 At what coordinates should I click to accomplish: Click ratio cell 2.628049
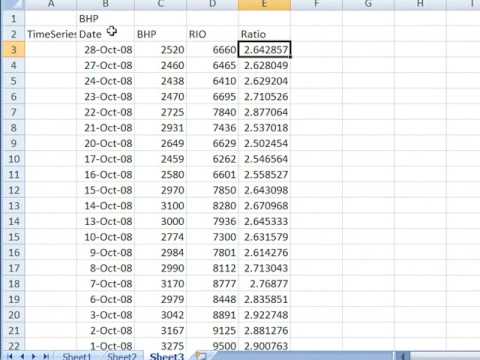click(x=264, y=65)
